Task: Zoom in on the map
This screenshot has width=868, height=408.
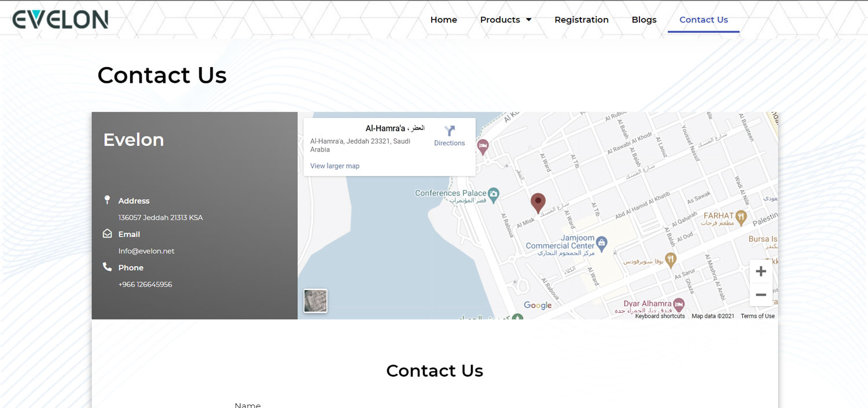Action: click(x=761, y=271)
